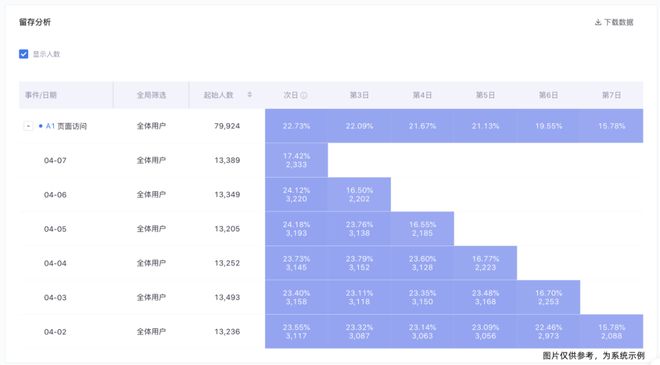Click the 全局筛选 column header

tap(151, 95)
